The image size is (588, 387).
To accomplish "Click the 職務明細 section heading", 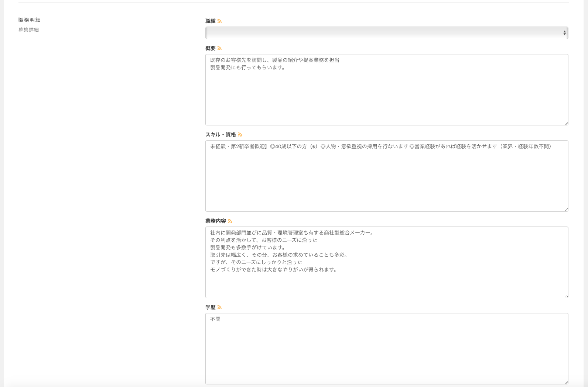I will tap(29, 20).
